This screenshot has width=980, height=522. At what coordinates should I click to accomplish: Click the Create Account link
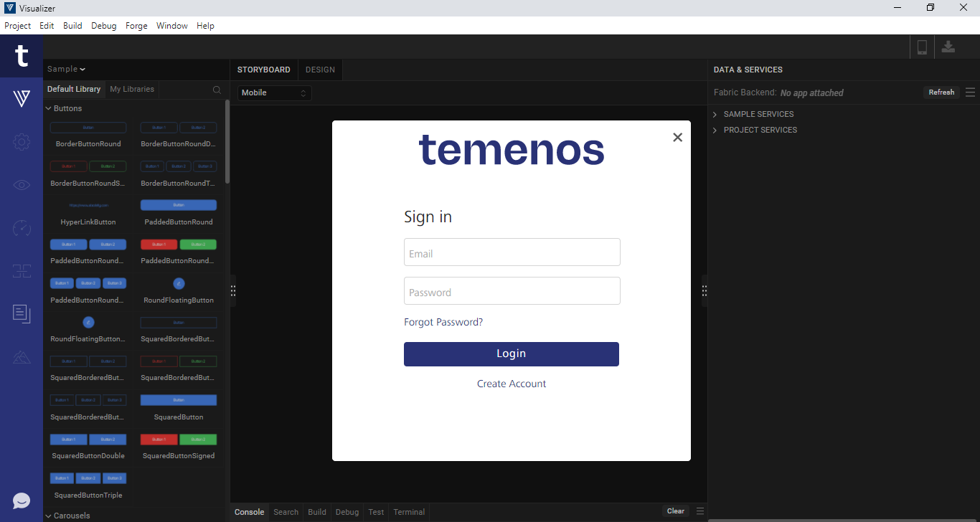512,384
